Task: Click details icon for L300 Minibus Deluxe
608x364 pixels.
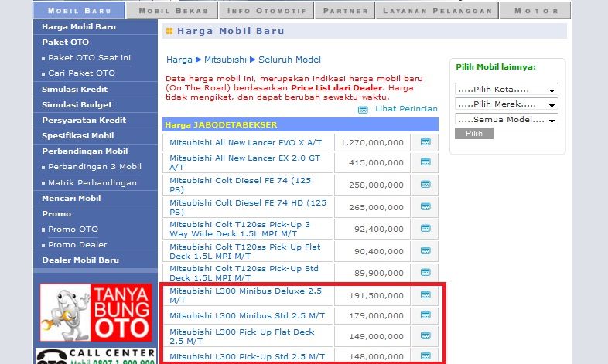Action: coord(425,295)
